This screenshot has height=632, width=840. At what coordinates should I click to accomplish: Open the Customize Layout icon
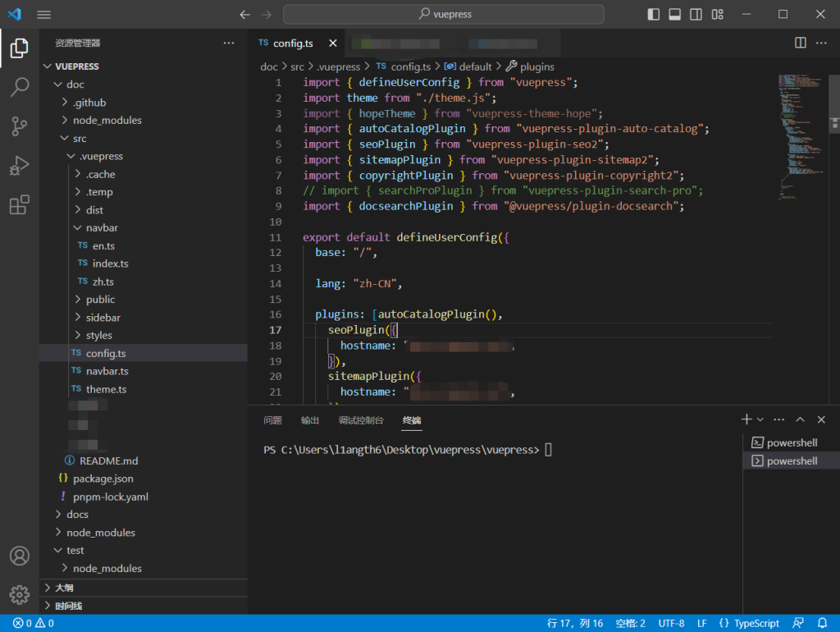pos(717,15)
